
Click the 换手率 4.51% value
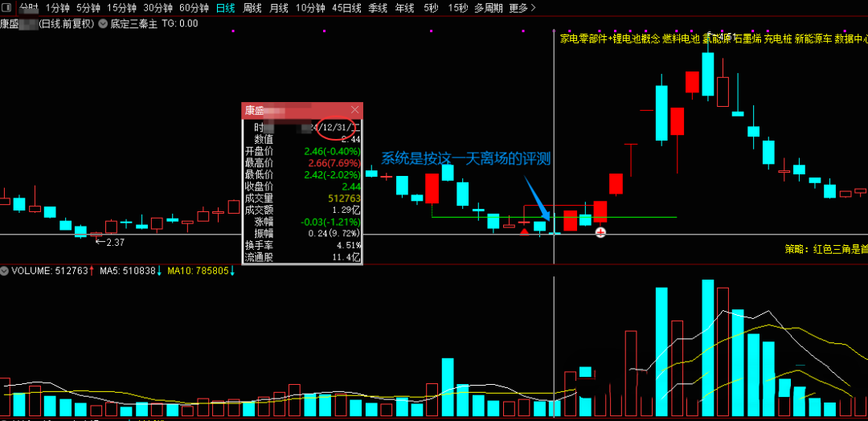[x=350, y=245]
